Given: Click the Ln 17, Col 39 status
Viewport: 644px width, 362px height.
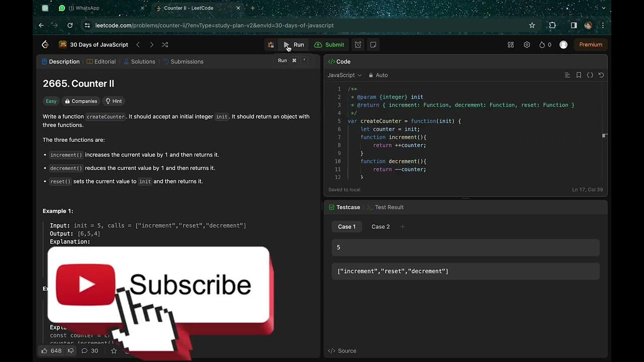Looking at the screenshot, I should point(587,190).
